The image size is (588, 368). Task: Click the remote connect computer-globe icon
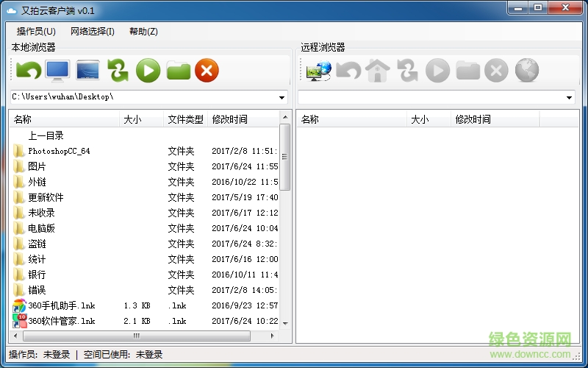[319, 70]
